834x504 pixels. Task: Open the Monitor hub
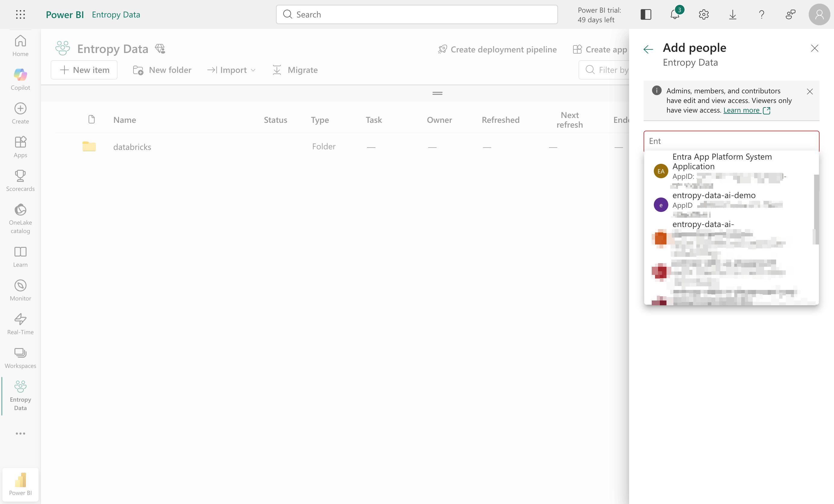[20, 290]
